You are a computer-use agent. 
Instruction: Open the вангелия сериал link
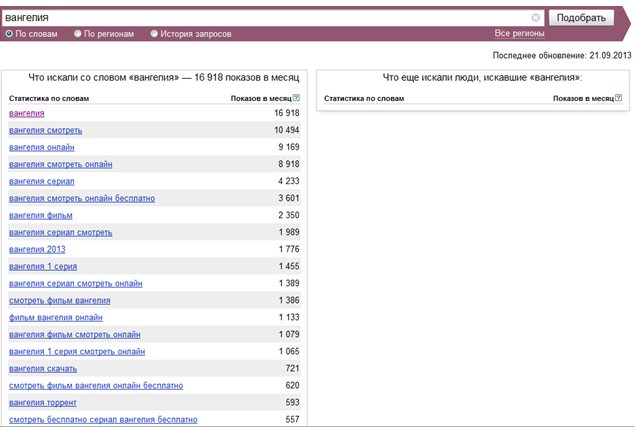click(x=42, y=181)
